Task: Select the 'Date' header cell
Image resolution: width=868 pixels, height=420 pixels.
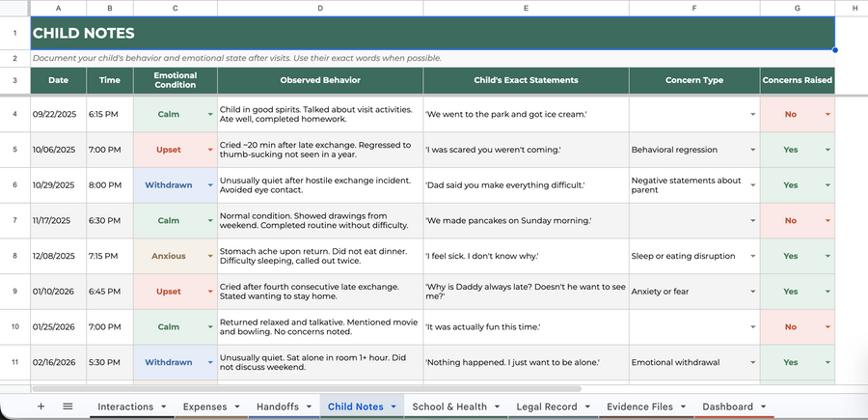Action: point(58,80)
